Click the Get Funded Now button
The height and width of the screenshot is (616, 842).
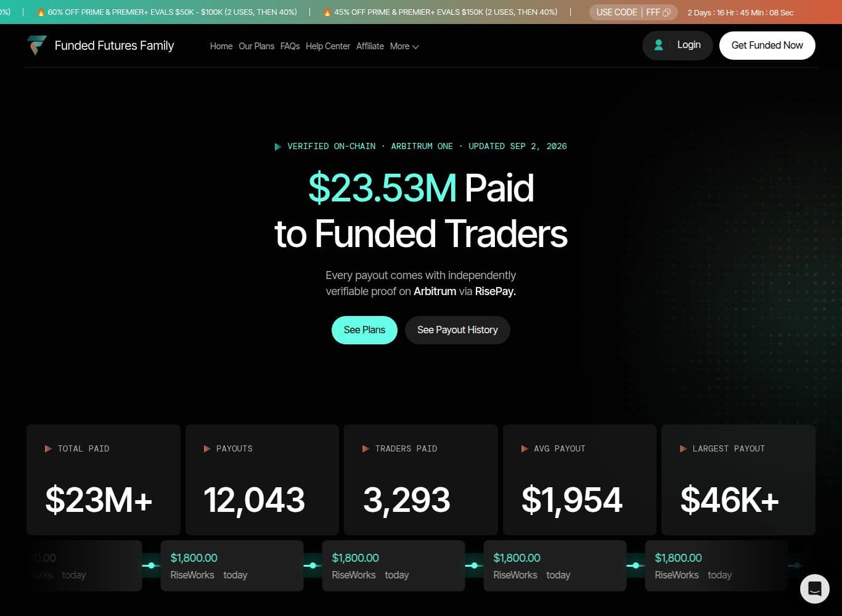point(767,46)
